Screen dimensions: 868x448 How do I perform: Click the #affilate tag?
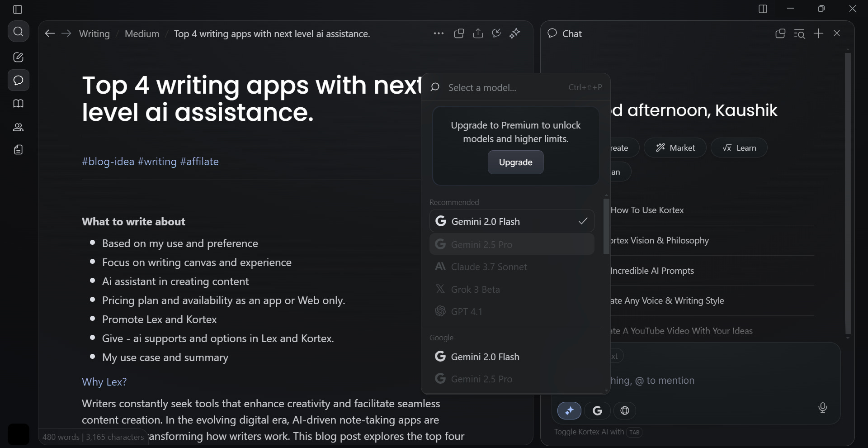[x=199, y=162]
